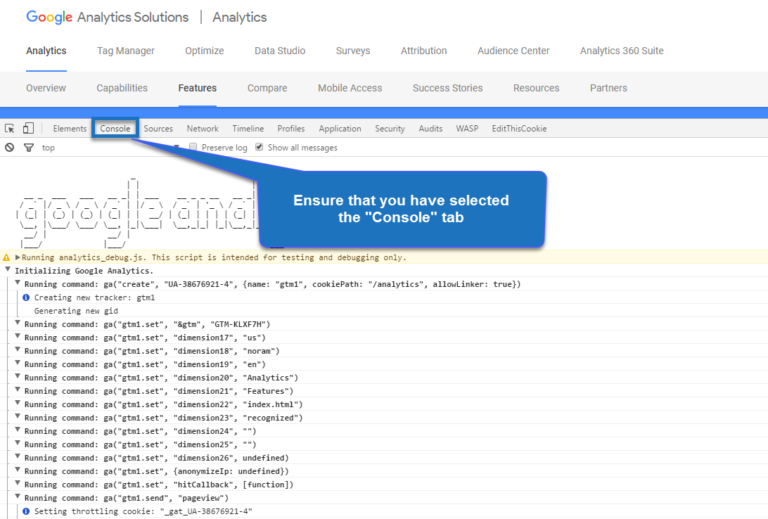Open the top context dropdown

pos(111,147)
